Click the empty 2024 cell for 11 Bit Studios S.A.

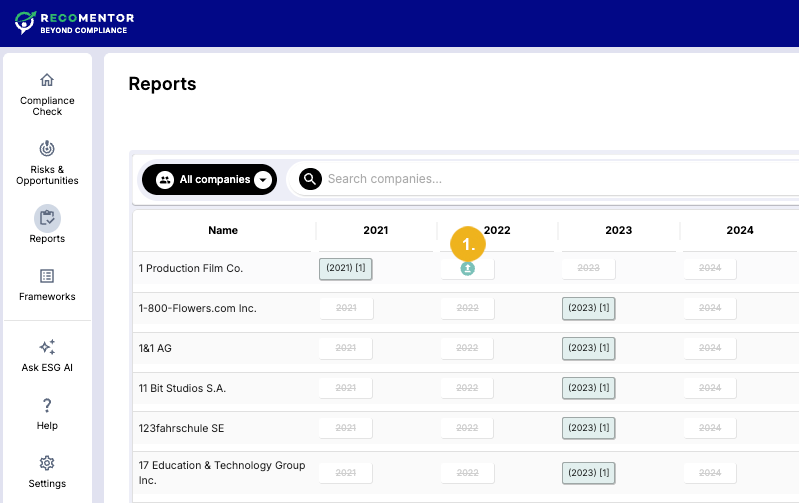pyautogui.click(x=710, y=388)
